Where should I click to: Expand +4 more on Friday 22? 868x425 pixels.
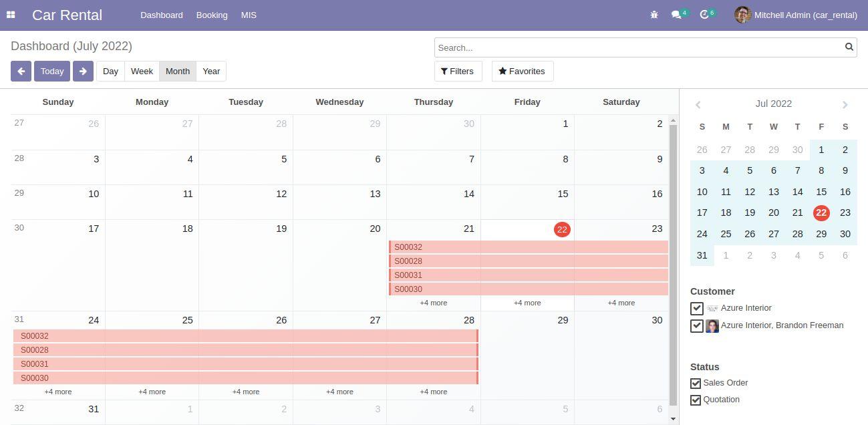[x=527, y=303]
